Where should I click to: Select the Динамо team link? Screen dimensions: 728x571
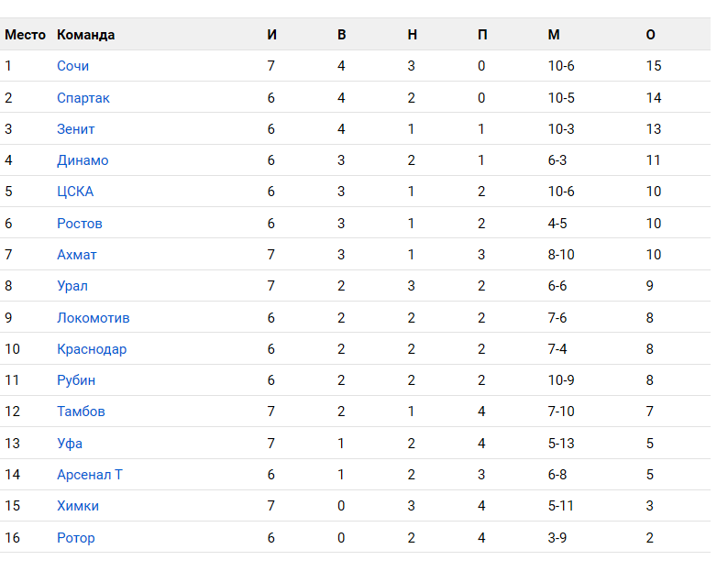(83, 160)
